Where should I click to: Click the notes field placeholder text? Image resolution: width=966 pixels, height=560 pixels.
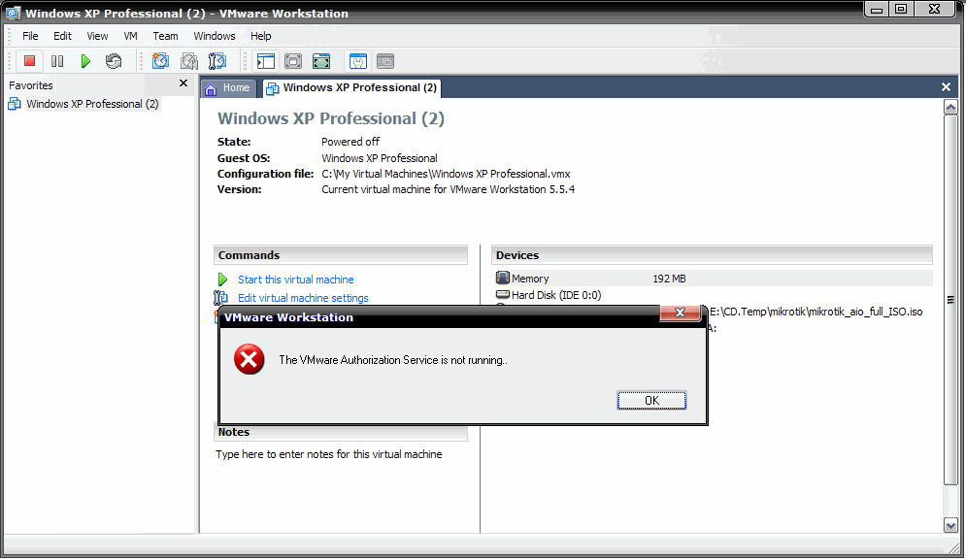click(x=329, y=454)
